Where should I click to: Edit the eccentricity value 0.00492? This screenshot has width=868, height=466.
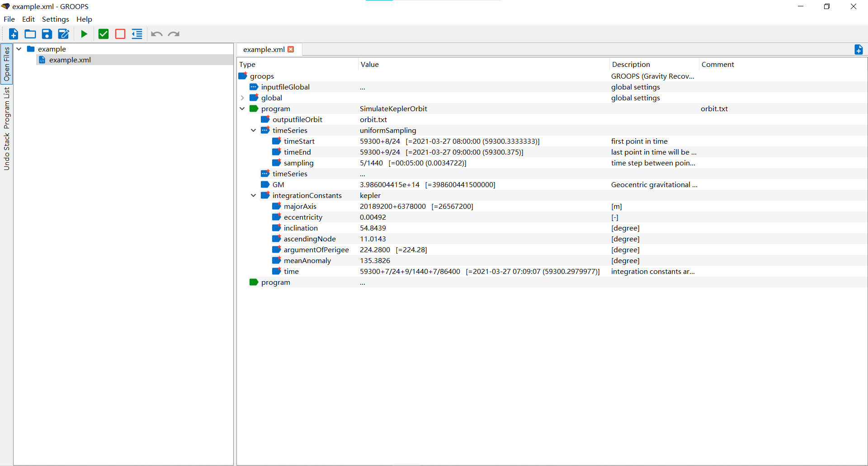tap(373, 217)
